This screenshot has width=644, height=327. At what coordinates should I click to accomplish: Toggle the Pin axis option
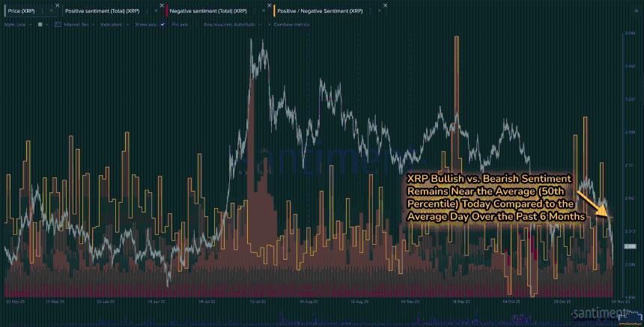click(180, 24)
